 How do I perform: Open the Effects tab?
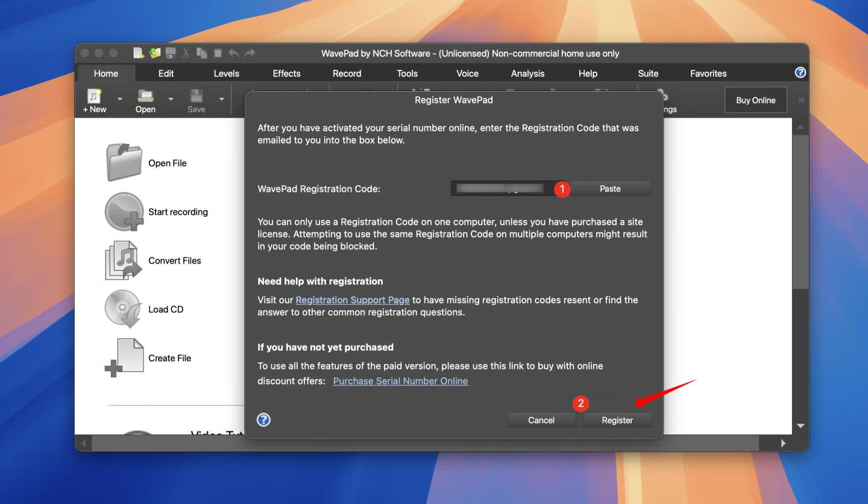click(x=286, y=74)
